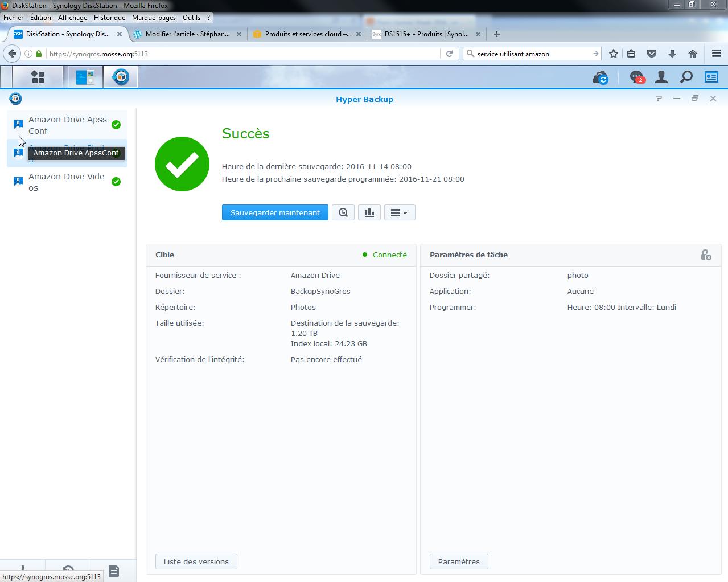Show backup statistics via bar chart button
The image size is (728, 582).
point(369,212)
